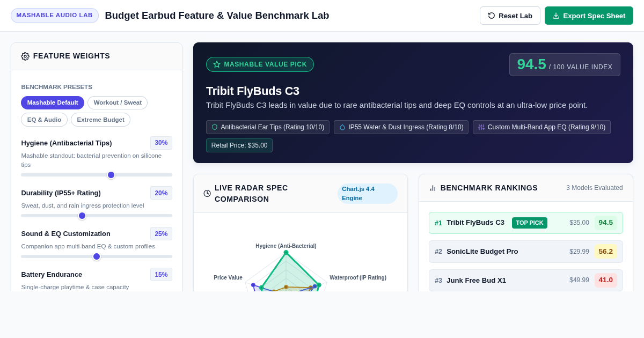
Task: Click the 56.2 score of SonicLite Budget Pro
Action: 606,252
